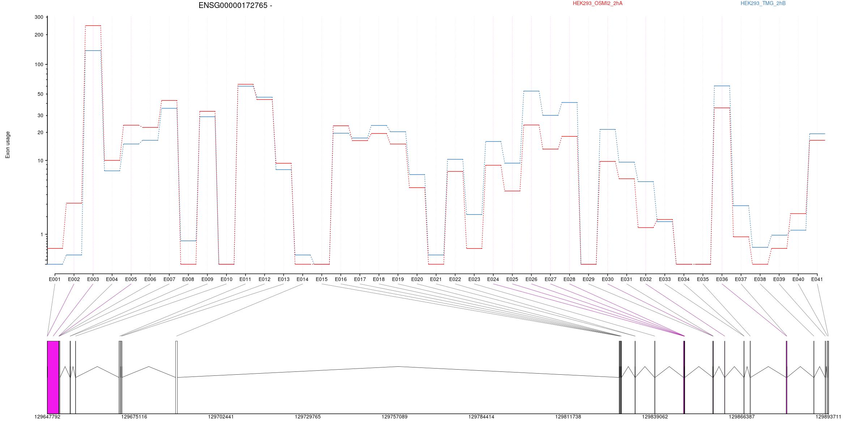Click the E003 exon label
This screenshot has width=868, height=434.
tap(93, 279)
